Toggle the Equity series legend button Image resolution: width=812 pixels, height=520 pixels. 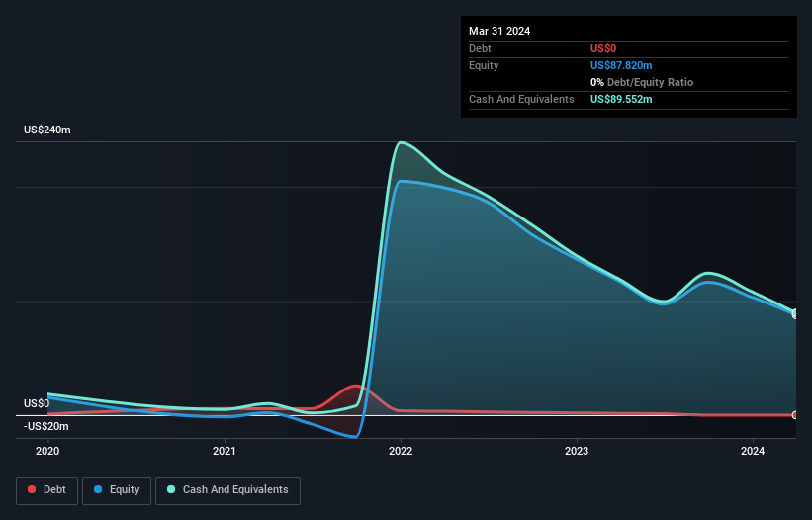[x=117, y=490]
